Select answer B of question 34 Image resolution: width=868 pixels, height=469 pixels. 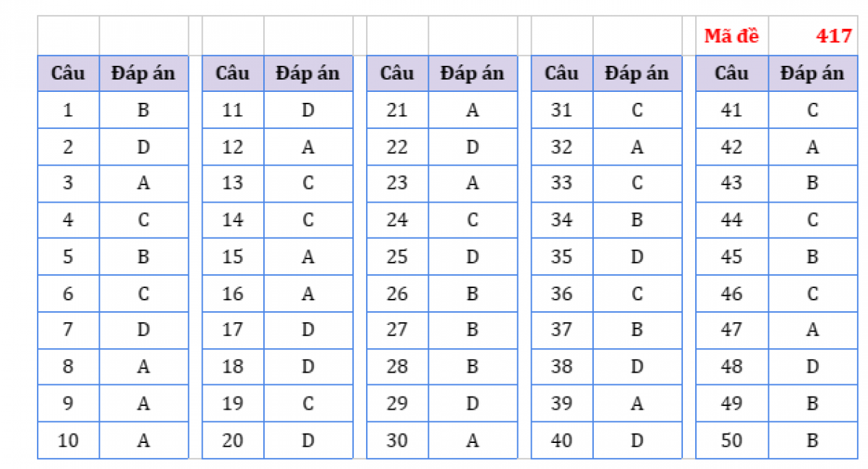coord(637,220)
